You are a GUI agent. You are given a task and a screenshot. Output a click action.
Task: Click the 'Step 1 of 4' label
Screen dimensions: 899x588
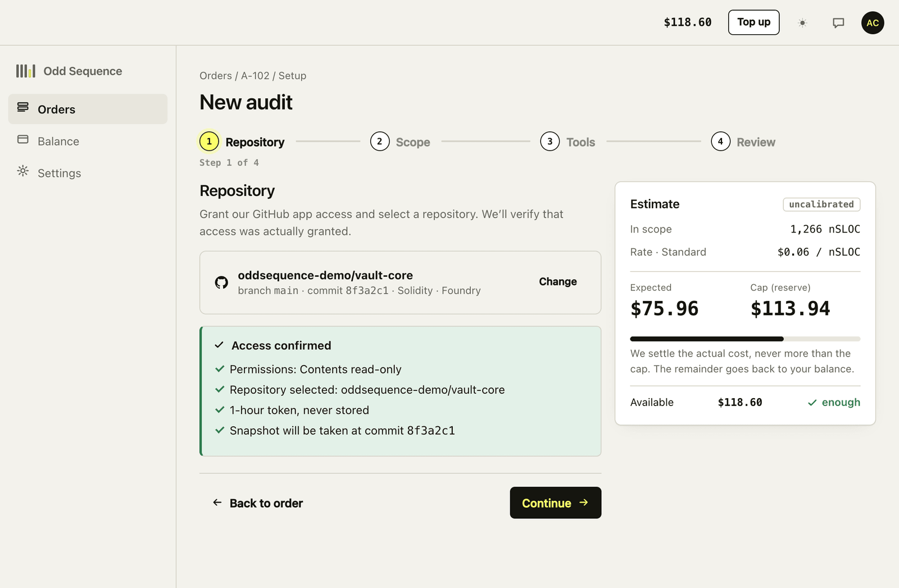coord(229,163)
